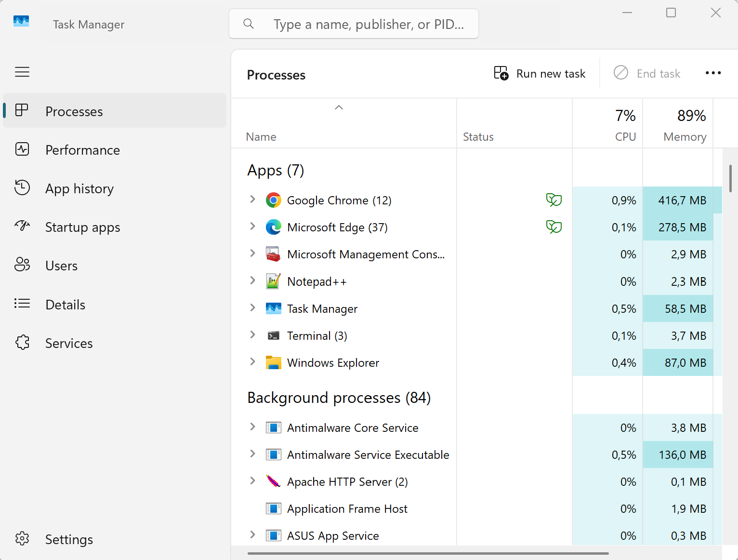Click the Windows Explorer folder icon
Viewport: 738px width, 560px height.
pyautogui.click(x=273, y=362)
